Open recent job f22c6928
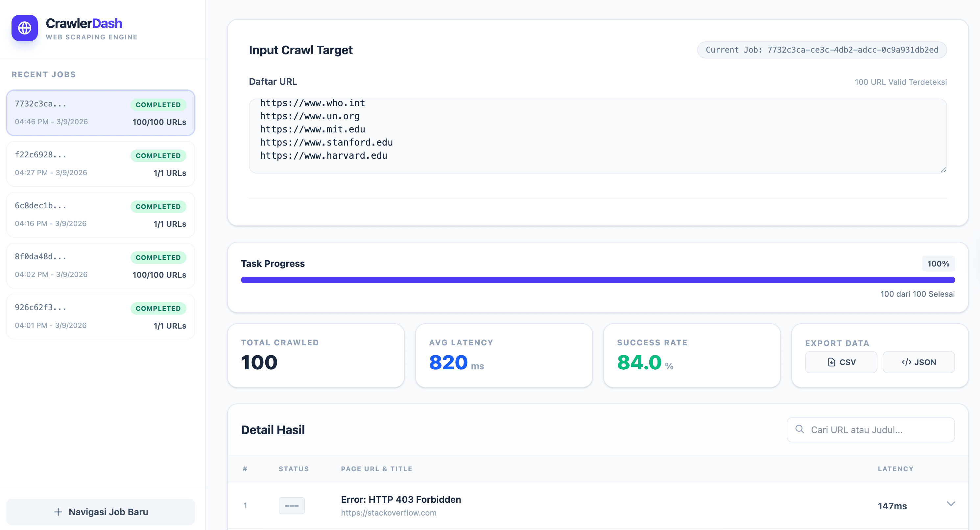Image resolution: width=980 pixels, height=530 pixels. click(x=101, y=164)
